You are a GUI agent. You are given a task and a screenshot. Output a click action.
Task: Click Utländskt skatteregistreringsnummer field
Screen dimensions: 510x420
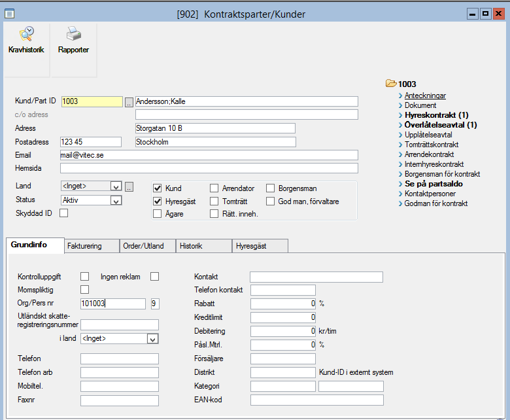coord(120,324)
